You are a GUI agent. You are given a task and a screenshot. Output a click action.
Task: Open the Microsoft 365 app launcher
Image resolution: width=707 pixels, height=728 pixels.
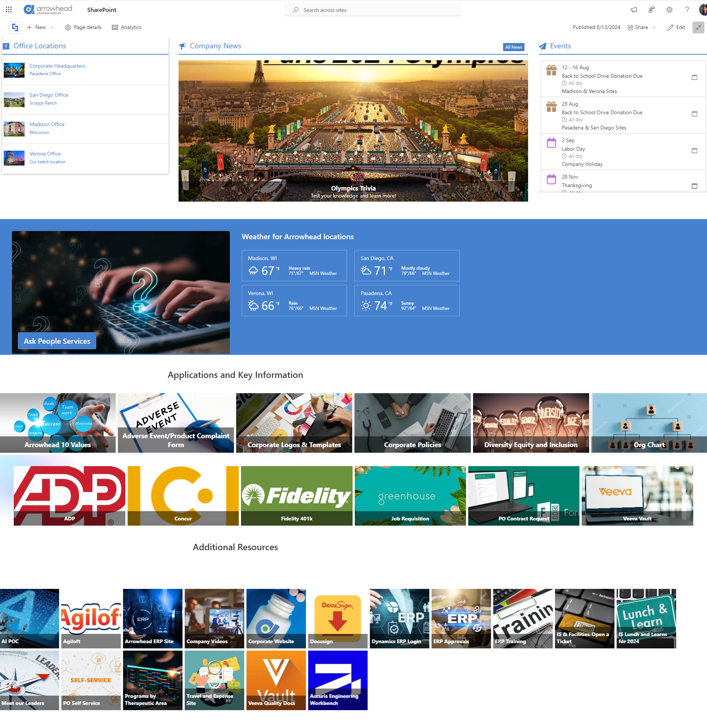[x=9, y=10]
